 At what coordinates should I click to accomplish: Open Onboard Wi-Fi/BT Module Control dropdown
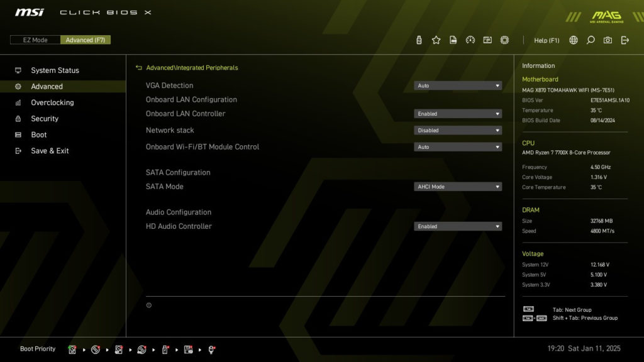(x=458, y=147)
